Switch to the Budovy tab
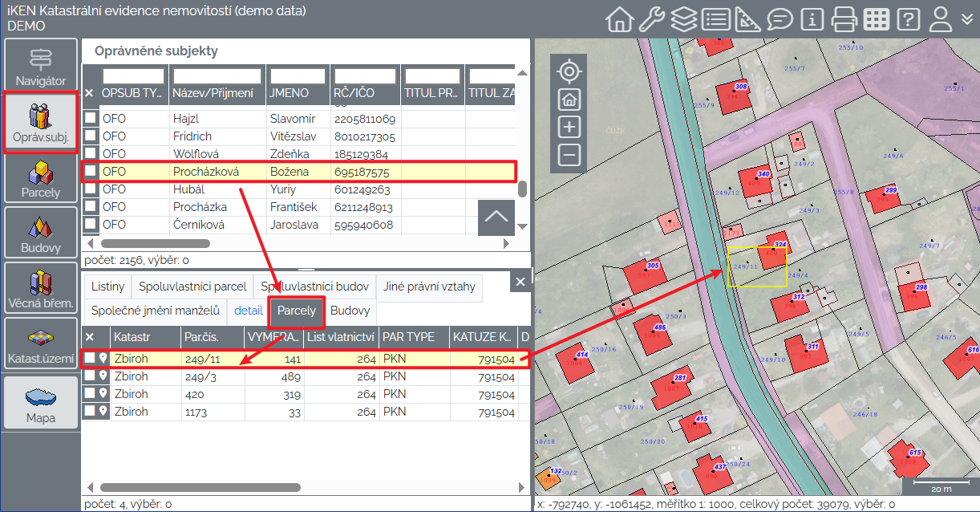The width and height of the screenshot is (980, 512). (350, 311)
